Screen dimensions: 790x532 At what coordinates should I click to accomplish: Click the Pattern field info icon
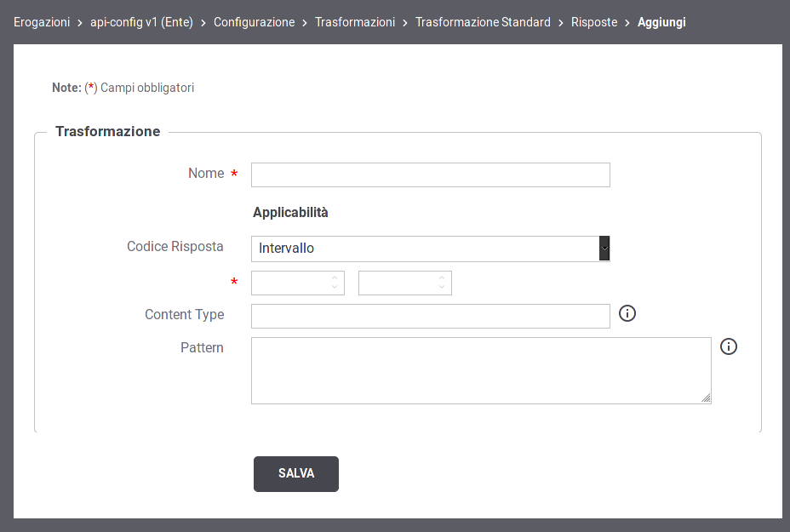pyautogui.click(x=729, y=346)
